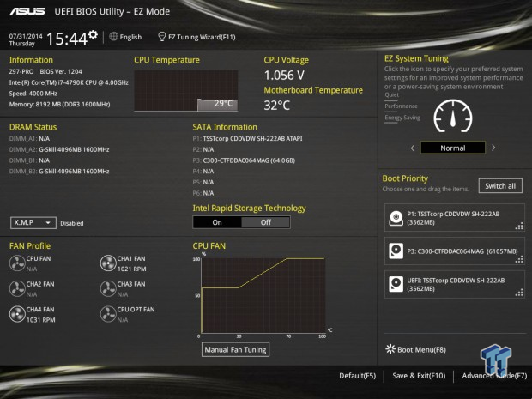The width and height of the screenshot is (532, 399).
Task: Click the EZ Tuning Wizard lightbulb icon
Action: [x=162, y=36]
